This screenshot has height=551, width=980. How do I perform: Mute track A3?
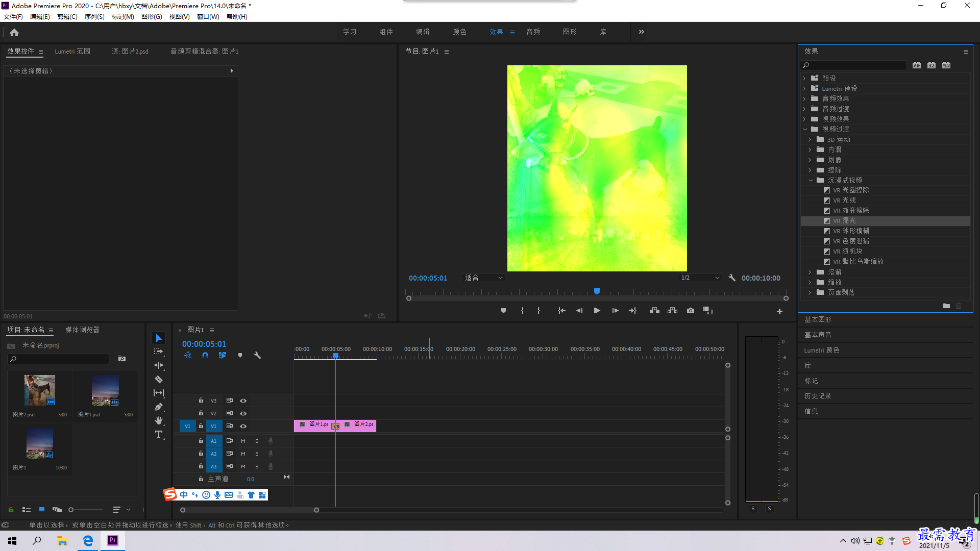pos(243,466)
